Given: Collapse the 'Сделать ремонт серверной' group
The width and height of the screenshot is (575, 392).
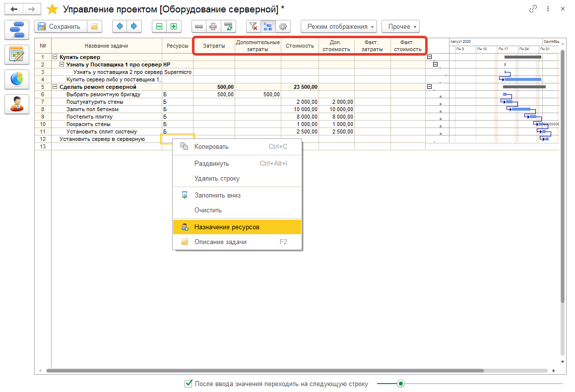Looking at the screenshot, I should click(x=55, y=87).
